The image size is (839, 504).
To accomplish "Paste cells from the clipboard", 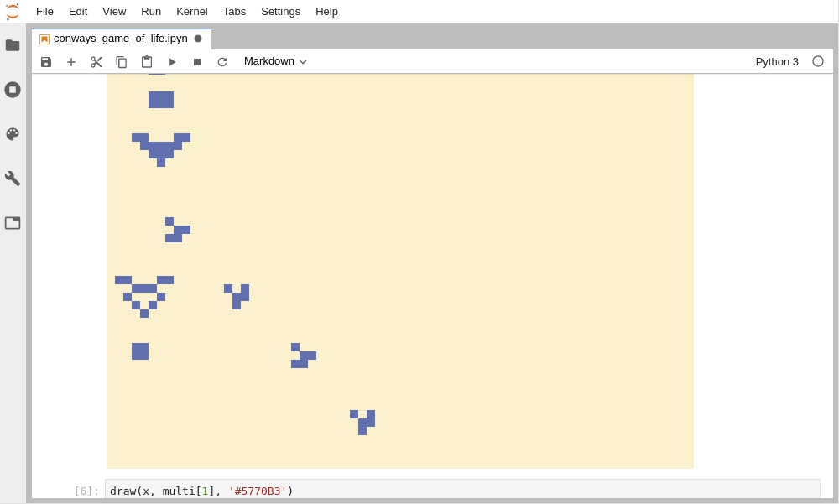I will (x=146, y=61).
